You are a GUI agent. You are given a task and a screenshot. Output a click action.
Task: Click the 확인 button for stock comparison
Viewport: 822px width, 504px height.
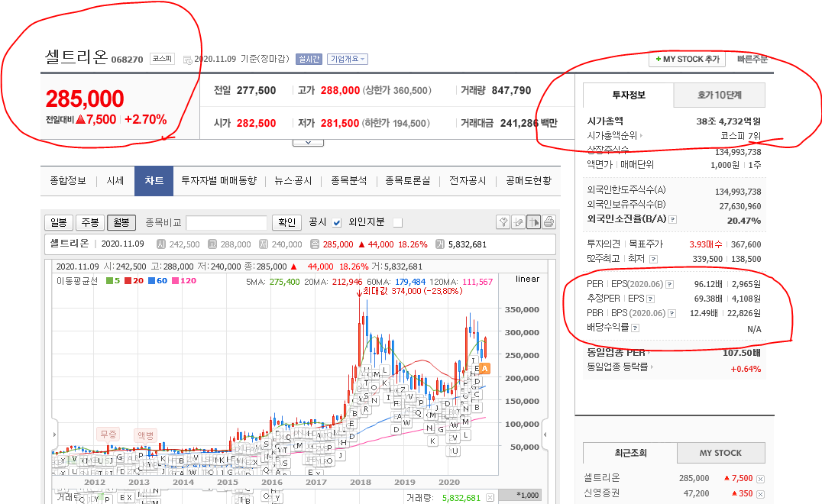pos(286,223)
